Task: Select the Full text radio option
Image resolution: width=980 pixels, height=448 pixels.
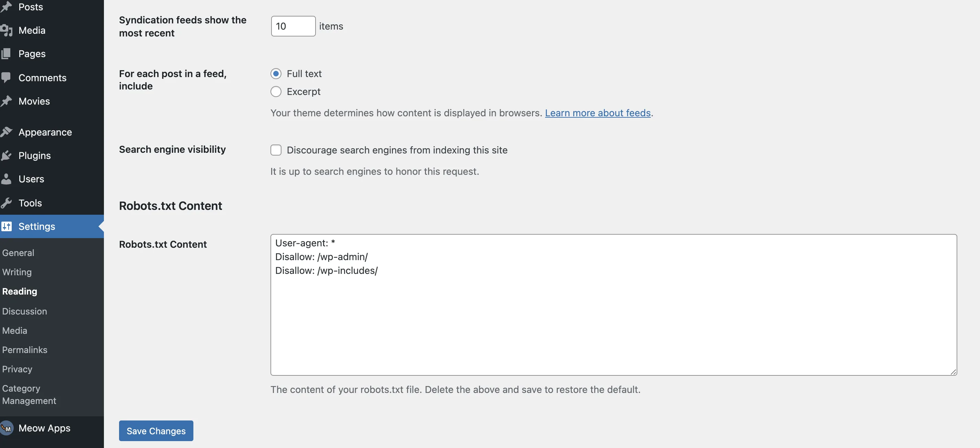Action: click(276, 73)
